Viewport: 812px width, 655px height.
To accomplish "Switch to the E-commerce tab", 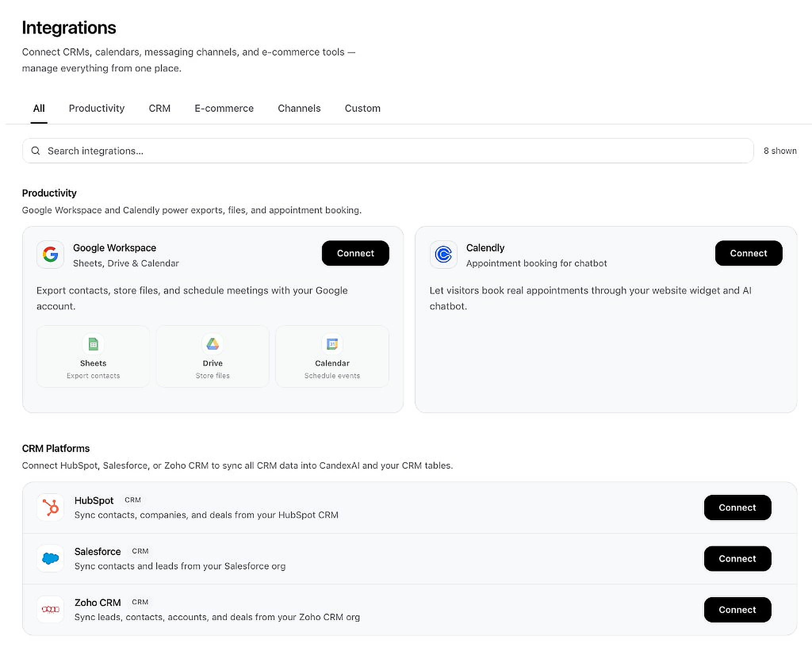I will point(224,108).
